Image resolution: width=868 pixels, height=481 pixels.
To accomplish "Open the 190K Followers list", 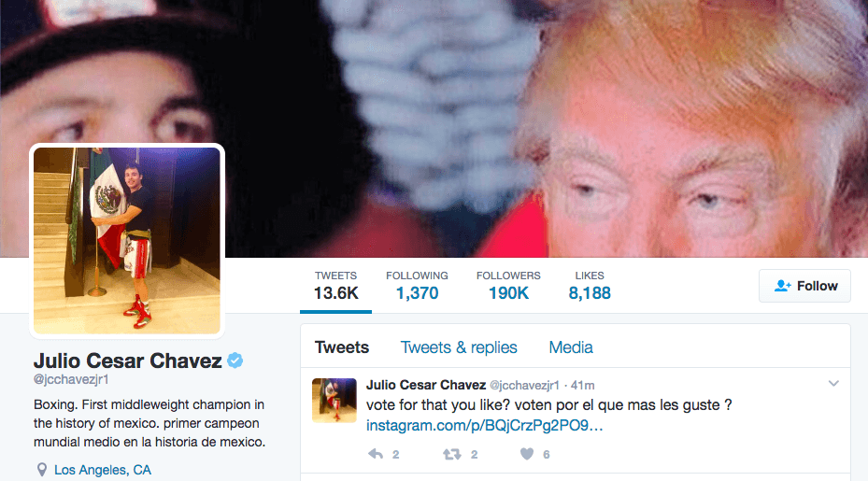I will coord(508,286).
